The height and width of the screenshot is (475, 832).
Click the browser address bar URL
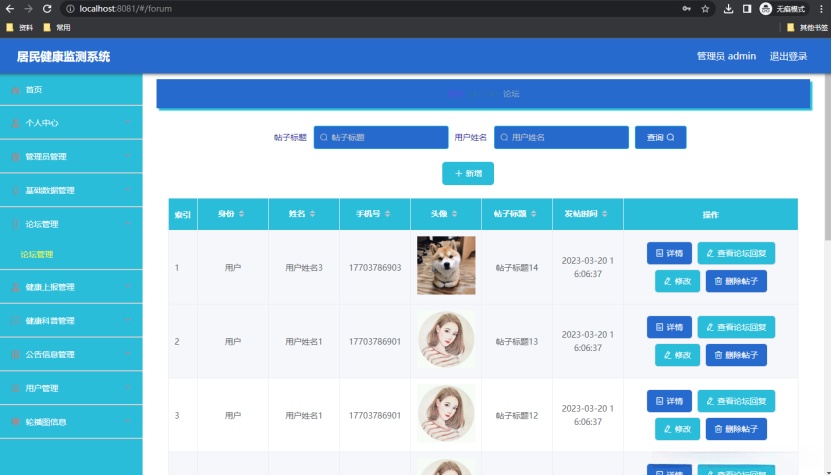point(125,8)
